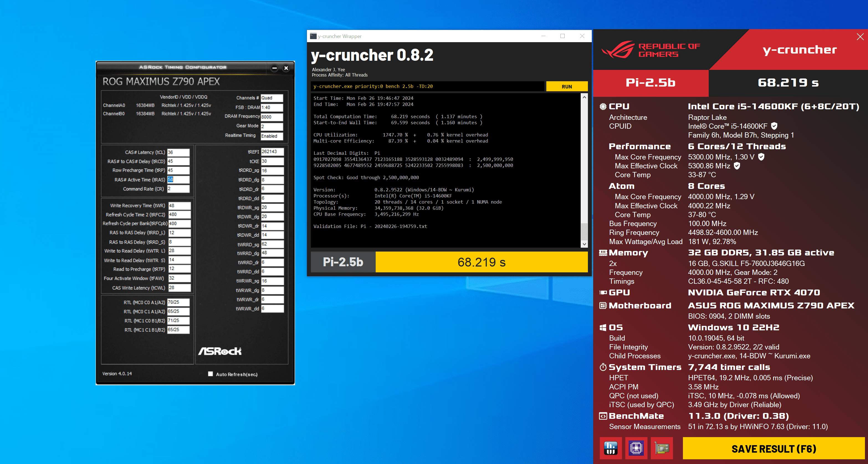This screenshot has width=868, height=464.
Task: Click 'Intel Core i5-14600KF (6+8C/20T)' text
Action: [773, 107]
